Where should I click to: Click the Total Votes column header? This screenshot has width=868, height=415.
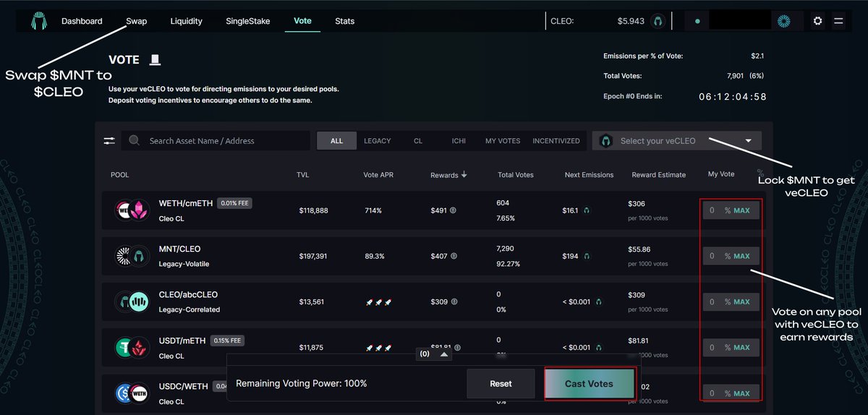[x=516, y=175]
